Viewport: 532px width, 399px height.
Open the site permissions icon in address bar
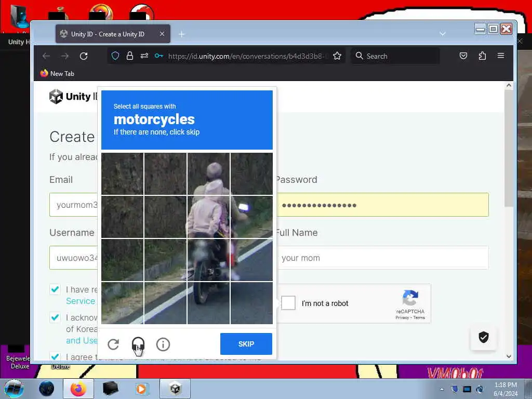[x=144, y=56]
